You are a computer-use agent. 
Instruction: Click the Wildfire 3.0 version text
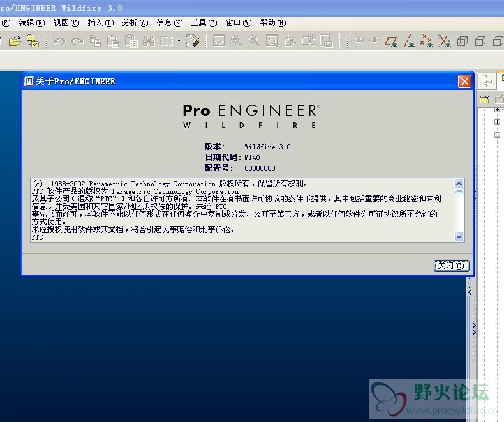tap(267, 147)
